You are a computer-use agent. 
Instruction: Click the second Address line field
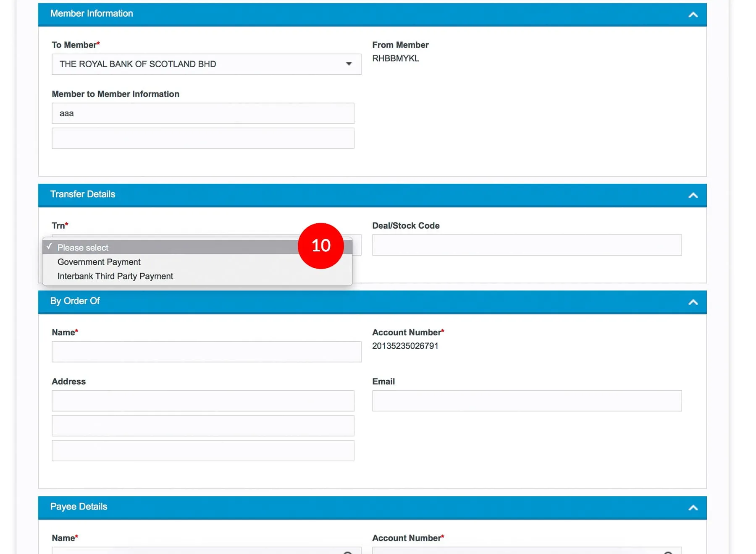(x=203, y=426)
